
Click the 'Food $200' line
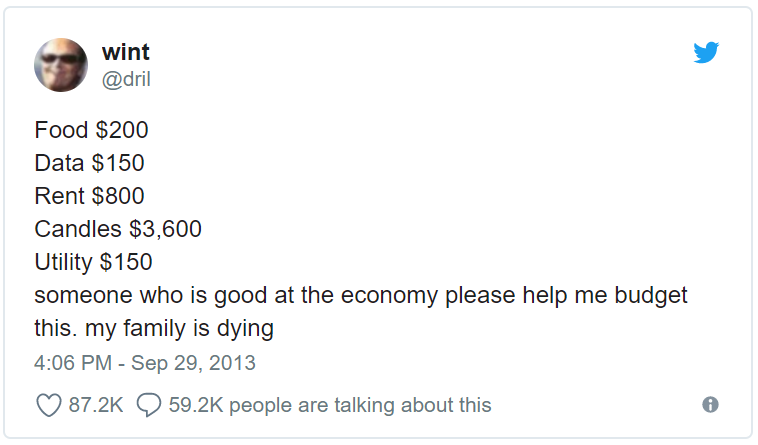point(91,130)
